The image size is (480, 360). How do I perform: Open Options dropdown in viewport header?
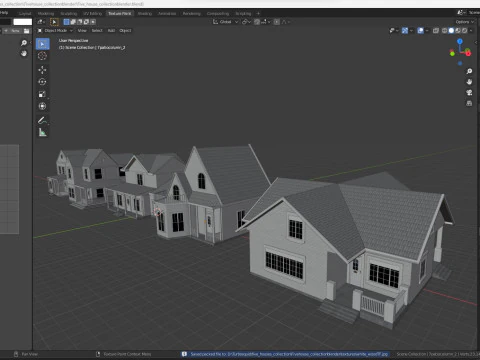point(465,22)
